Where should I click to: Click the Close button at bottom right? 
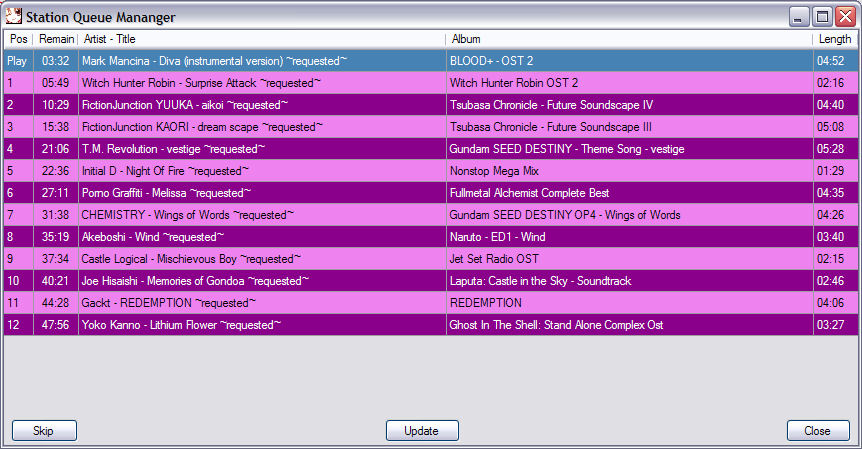[x=817, y=431]
